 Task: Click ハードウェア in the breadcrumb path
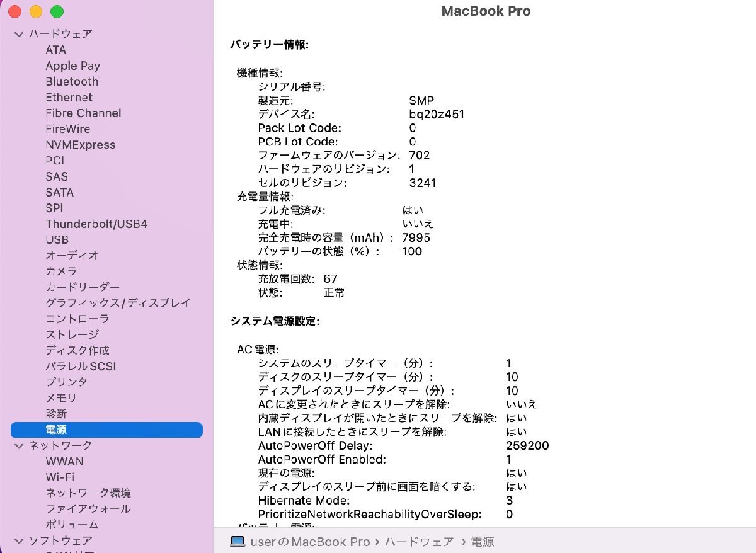(x=418, y=541)
